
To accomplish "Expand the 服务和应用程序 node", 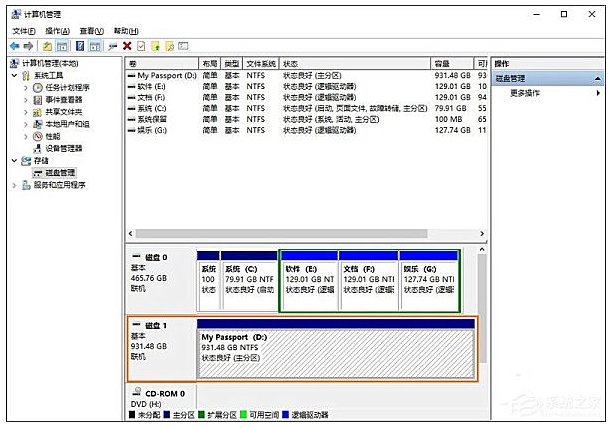I will [14, 185].
